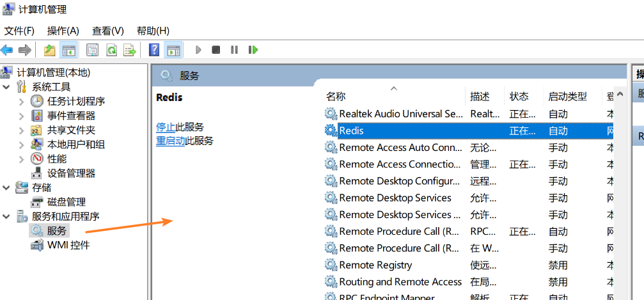Select 共享文件夹 in the tree
644x300 pixels.
[71, 130]
